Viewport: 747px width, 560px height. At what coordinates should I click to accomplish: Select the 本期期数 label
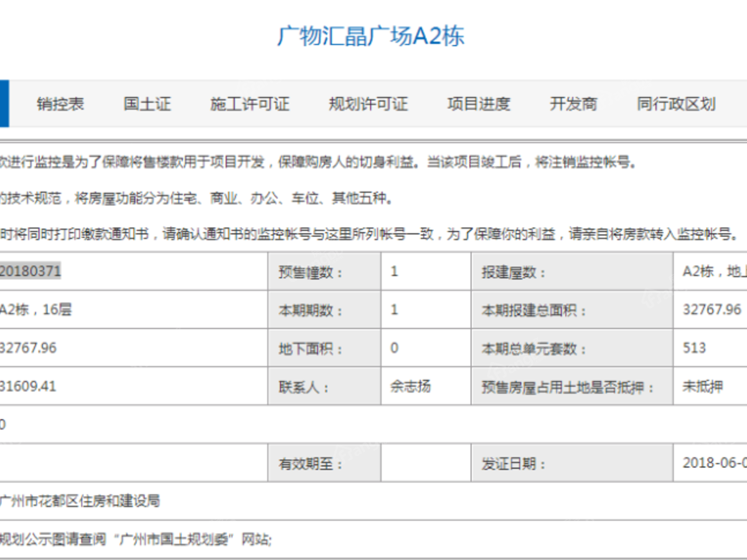point(311,310)
